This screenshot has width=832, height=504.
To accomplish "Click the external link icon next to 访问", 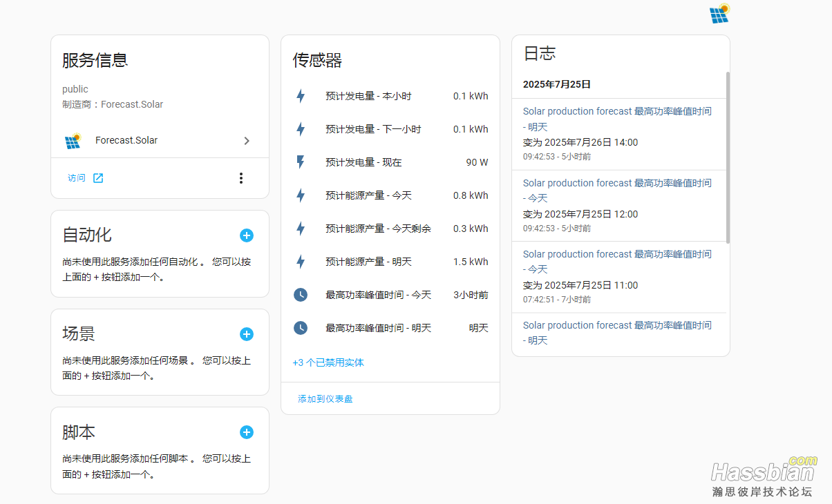I will (x=98, y=178).
